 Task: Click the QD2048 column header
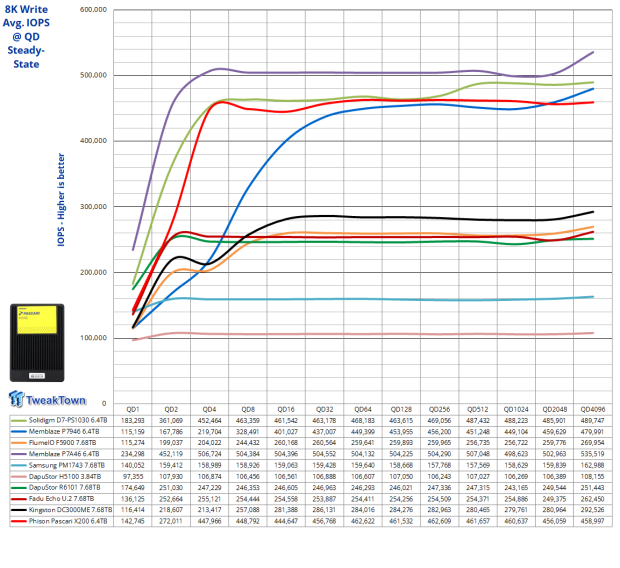pyautogui.click(x=554, y=409)
